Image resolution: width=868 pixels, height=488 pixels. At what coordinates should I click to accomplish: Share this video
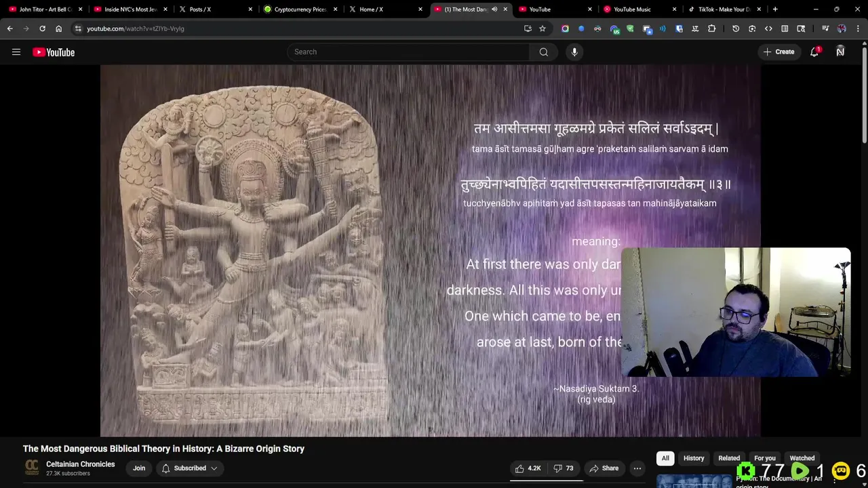(x=604, y=468)
